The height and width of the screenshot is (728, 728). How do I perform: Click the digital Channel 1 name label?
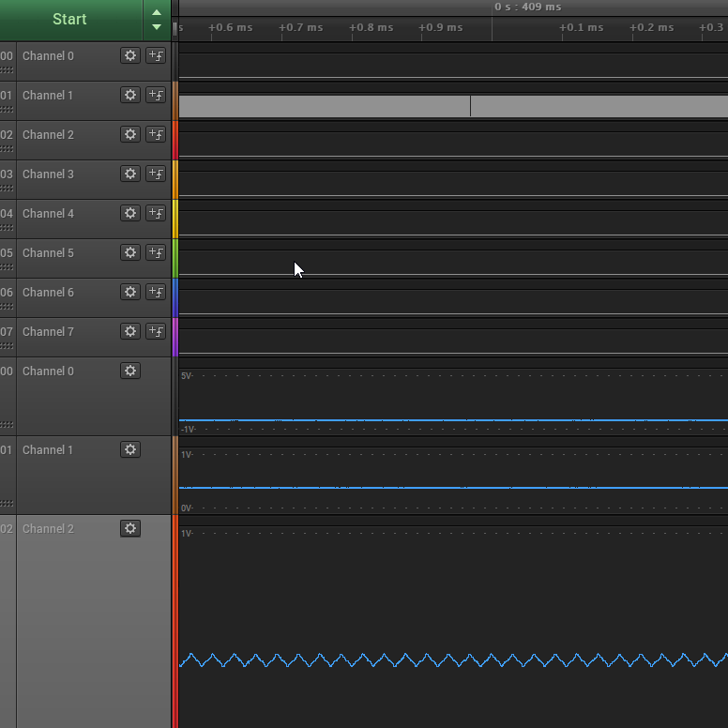[x=48, y=95]
